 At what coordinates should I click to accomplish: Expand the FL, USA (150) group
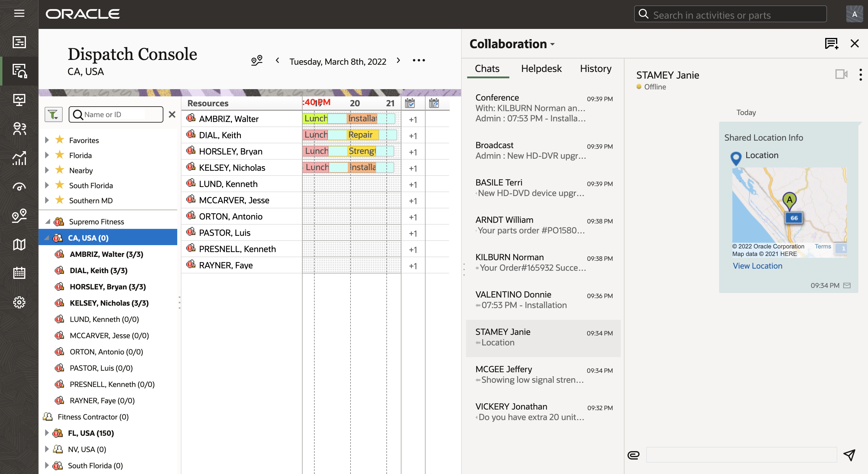[x=47, y=433]
